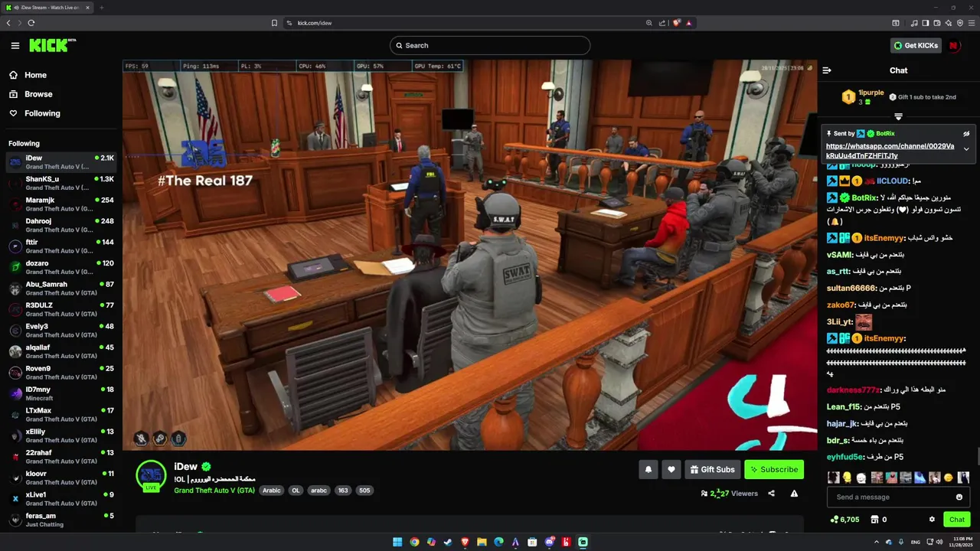Select the iDew Stream browser tab
The image size is (980, 551).
(x=47, y=7)
